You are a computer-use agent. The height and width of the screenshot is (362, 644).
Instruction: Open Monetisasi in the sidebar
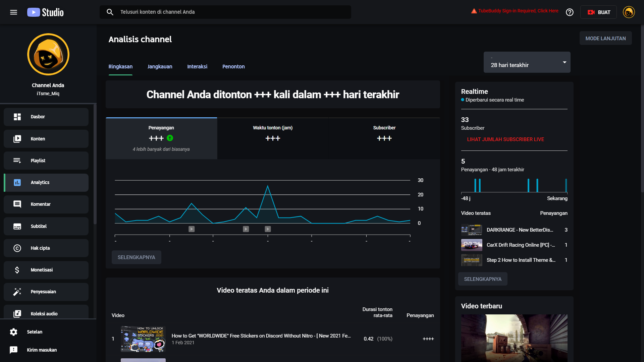click(46, 270)
